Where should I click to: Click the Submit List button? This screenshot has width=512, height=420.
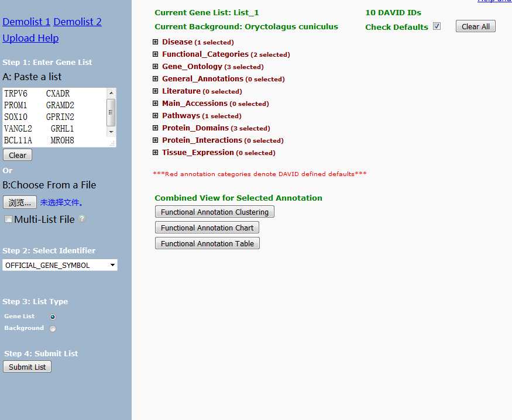27,367
